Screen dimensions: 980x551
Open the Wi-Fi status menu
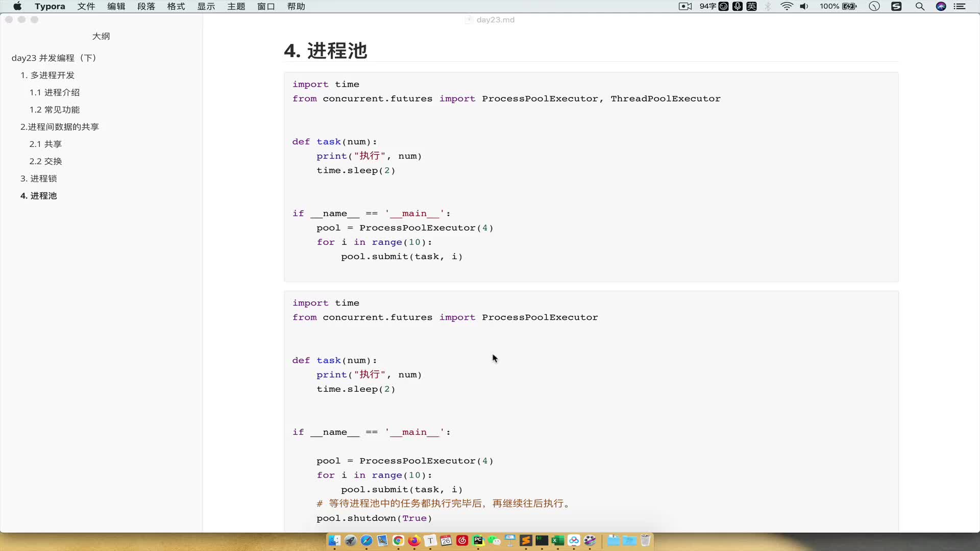click(x=787, y=6)
